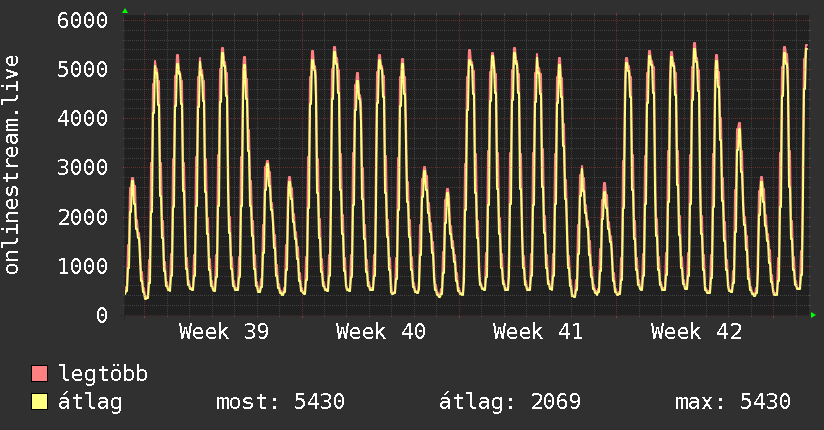
Task: Click the 'most: 5430' current value text
Action: coord(280,403)
